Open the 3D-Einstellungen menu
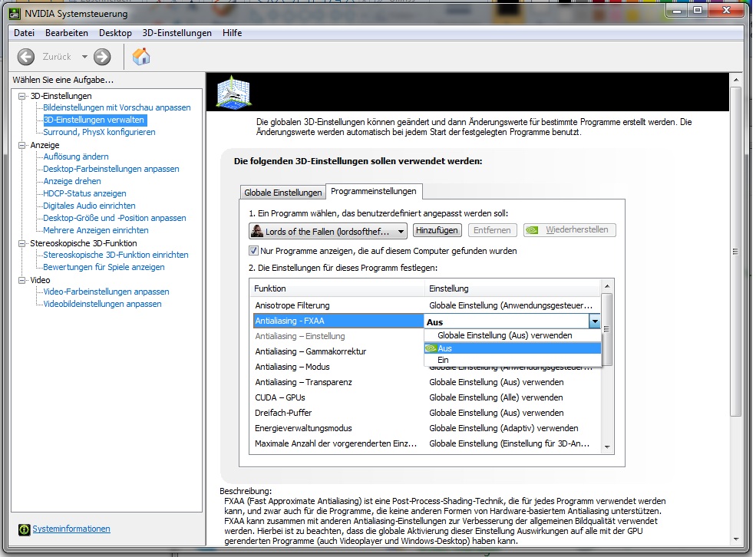This screenshot has width=756, height=557. click(177, 33)
